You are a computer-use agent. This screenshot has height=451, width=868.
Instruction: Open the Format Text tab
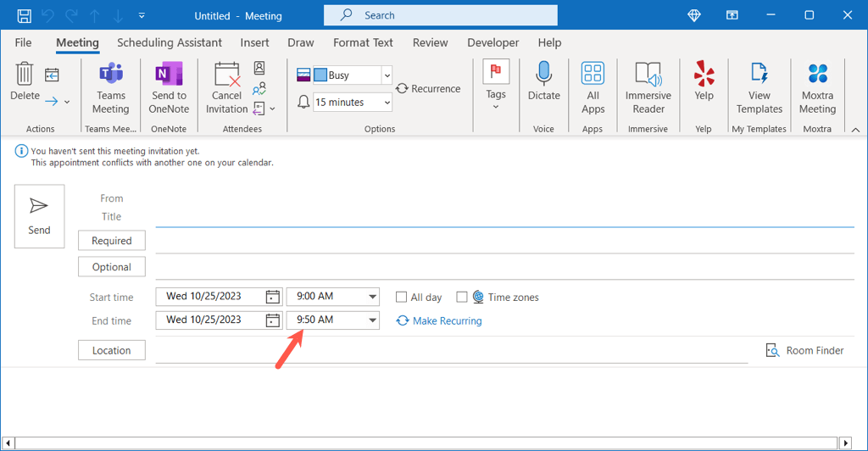363,42
